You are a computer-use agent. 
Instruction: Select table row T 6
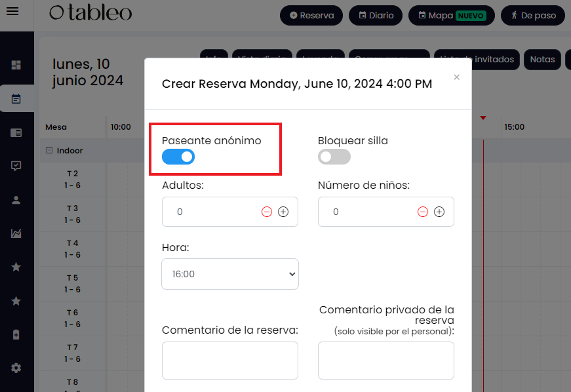[73, 319]
